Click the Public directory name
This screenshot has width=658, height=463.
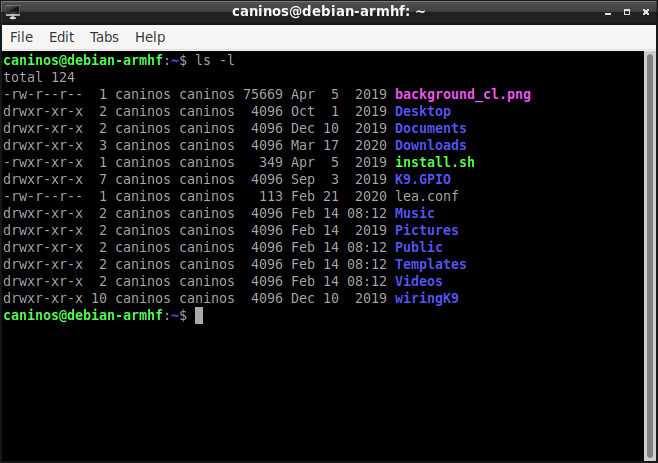point(419,247)
